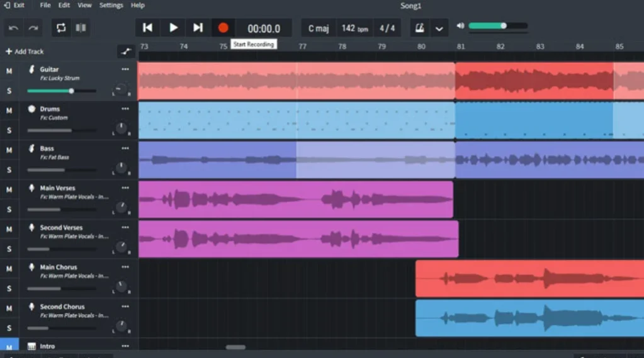This screenshot has width=644, height=358.
Task: Open Bass track options menu
Action: [x=125, y=148]
